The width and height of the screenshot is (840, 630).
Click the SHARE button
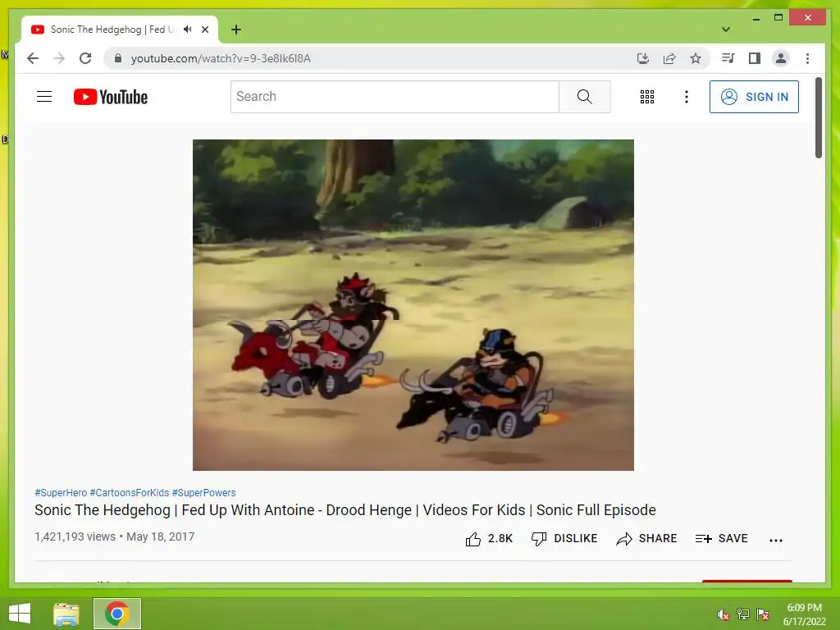pyautogui.click(x=646, y=539)
